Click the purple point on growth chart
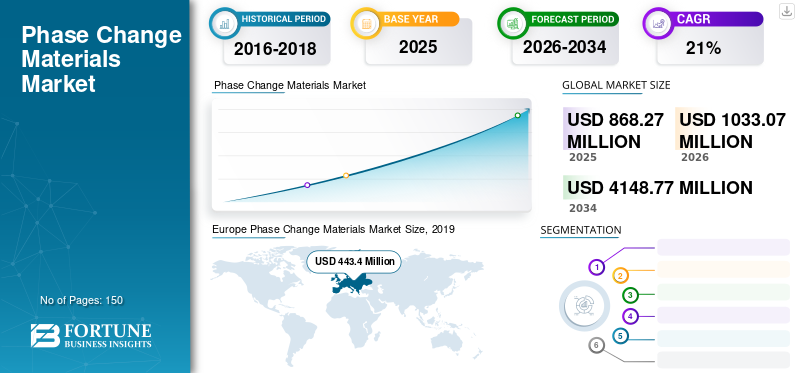800x373 pixels. click(307, 185)
